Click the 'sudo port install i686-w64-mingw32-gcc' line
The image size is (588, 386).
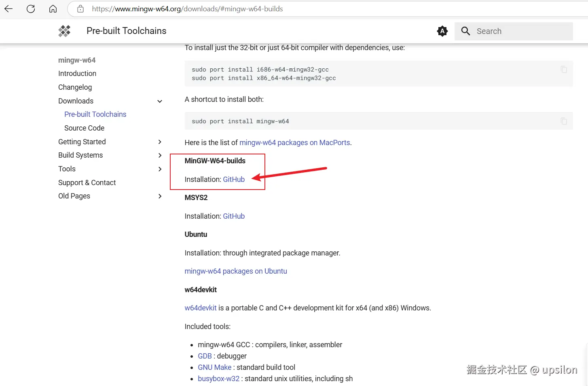[x=260, y=70]
